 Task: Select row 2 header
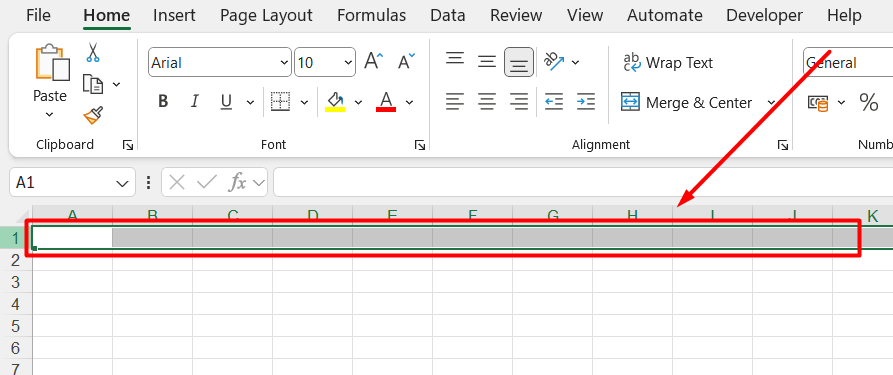15,260
